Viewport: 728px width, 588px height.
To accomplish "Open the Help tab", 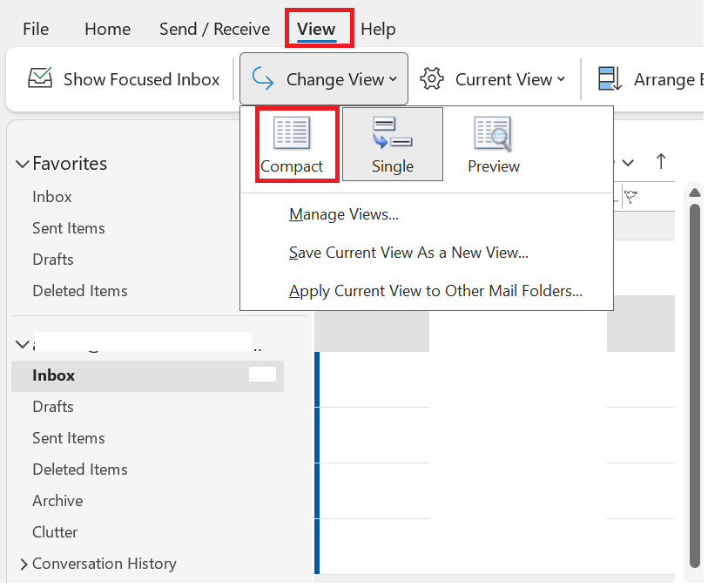I will click(x=378, y=30).
